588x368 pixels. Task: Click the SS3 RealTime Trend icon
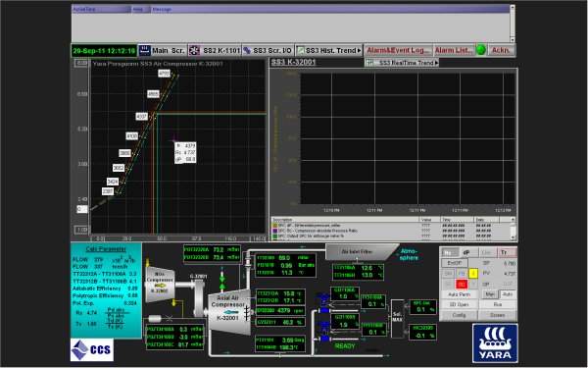click(x=369, y=63)
